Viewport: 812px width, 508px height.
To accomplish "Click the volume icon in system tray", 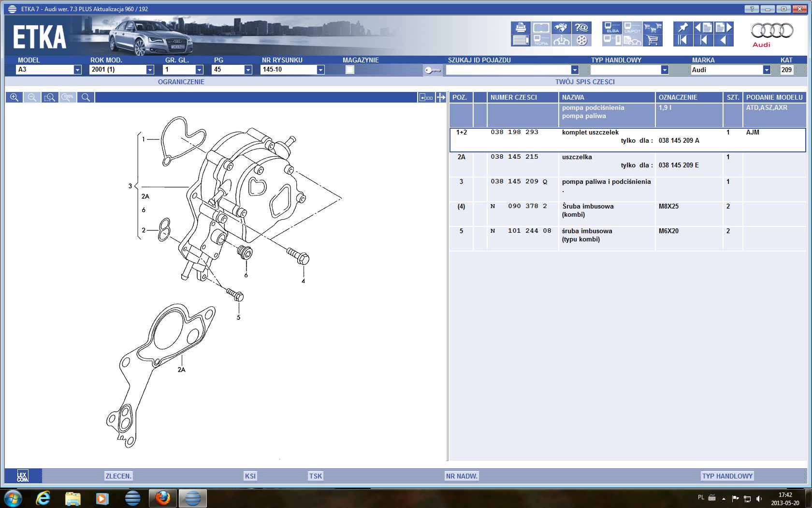I will tap(759, 498).
